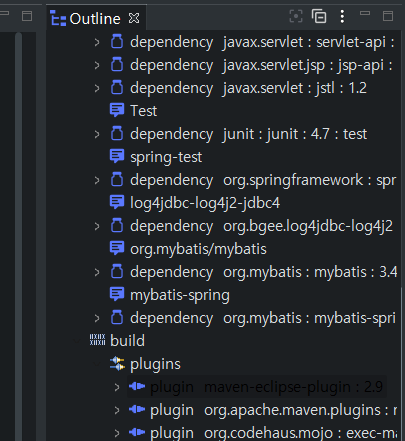Click the jar icon of mybatis 3.4 dependency

coord(117,272)
